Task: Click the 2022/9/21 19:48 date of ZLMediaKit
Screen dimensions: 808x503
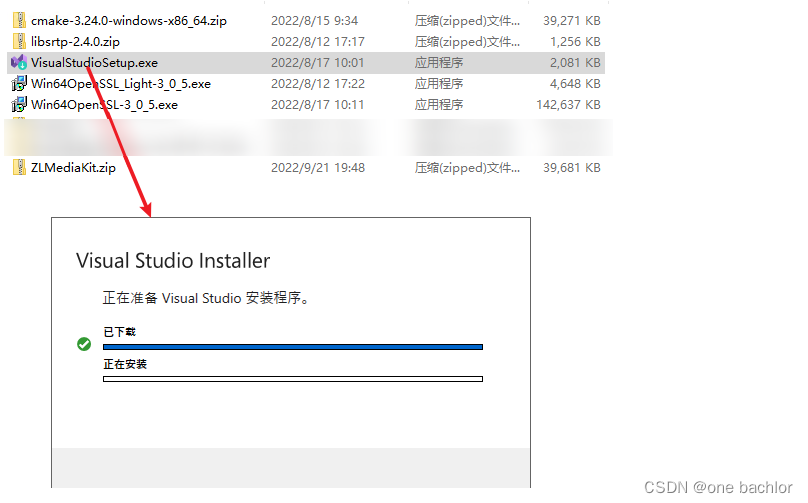Action: coord(318,168)
